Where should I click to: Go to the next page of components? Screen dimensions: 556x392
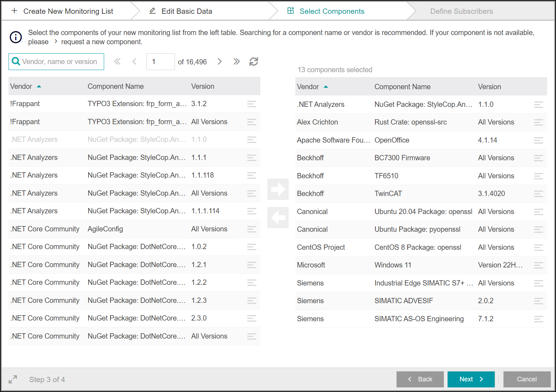[x=220, y=62]
